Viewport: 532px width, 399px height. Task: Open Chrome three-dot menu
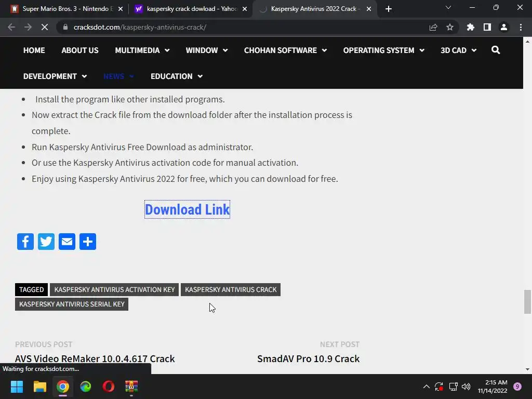pyautogui.click(x=521, y=27)
